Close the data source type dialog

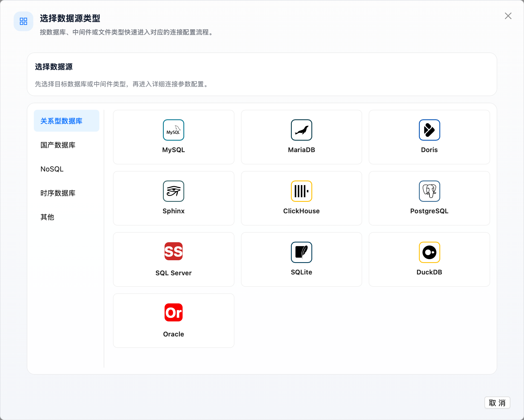(x=508, y=16)
